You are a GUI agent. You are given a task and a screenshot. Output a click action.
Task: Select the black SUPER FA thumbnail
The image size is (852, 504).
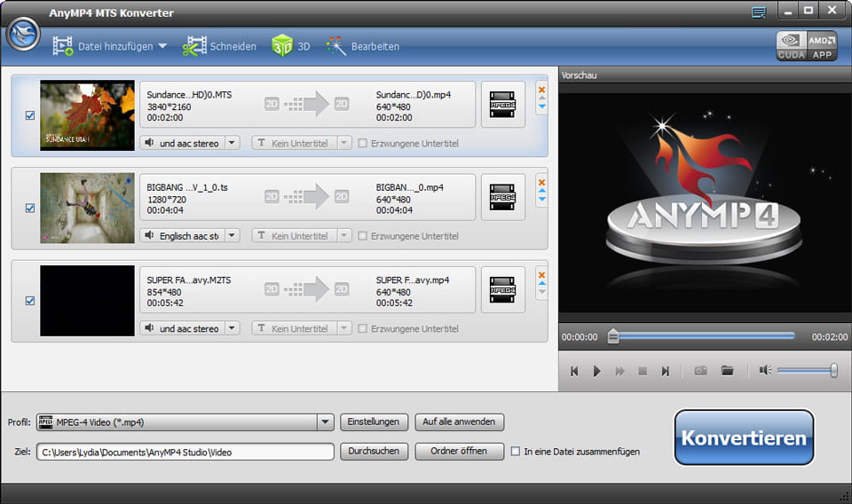[87, 300]
